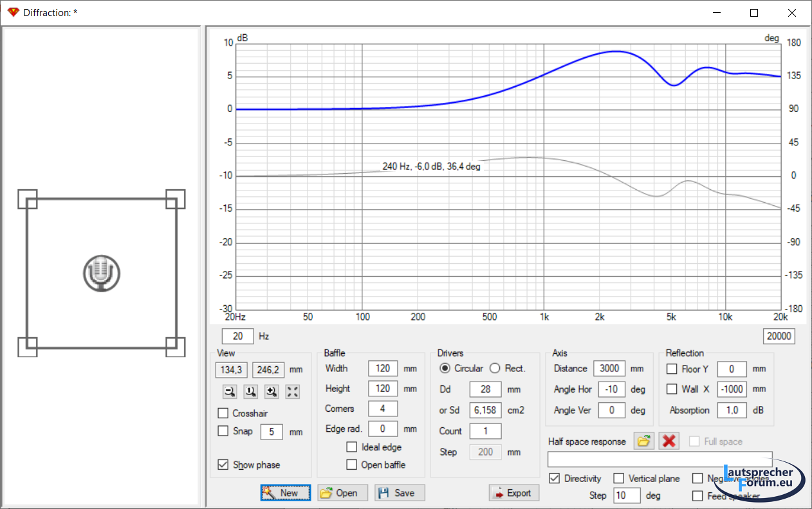Tick the Open baffle checkbox
Screen dimensions: 812x509
(351, 465)
